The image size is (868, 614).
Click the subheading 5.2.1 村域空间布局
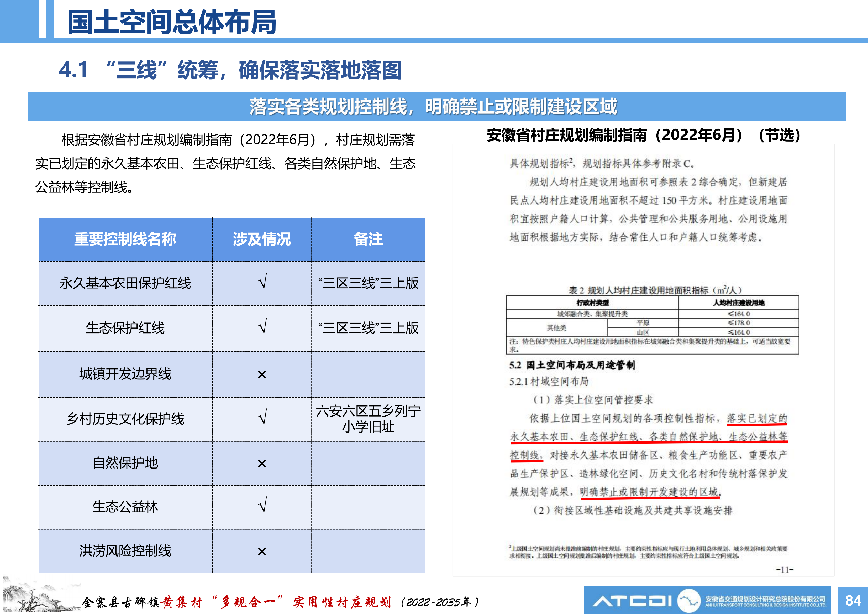tap(549, 381)
